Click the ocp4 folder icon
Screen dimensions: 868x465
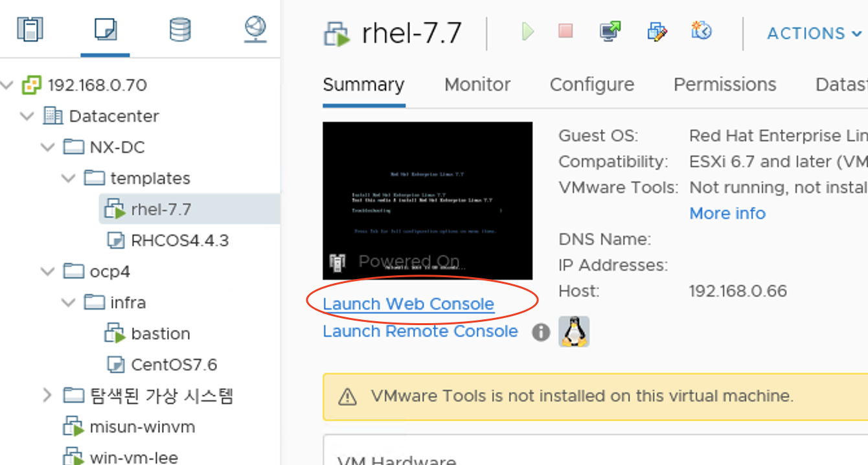pyautogui.click(x=74, y=271)
